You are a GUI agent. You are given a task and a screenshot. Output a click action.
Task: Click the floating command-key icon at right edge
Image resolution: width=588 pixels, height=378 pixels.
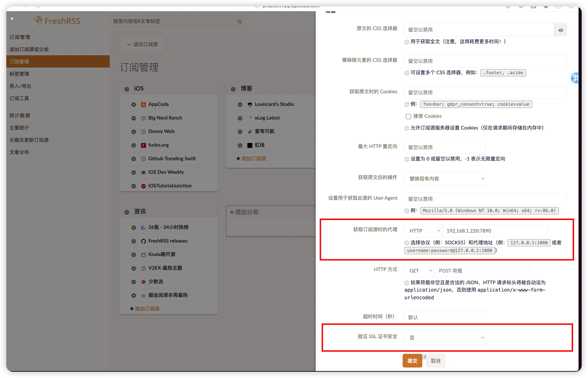[575, 78]
